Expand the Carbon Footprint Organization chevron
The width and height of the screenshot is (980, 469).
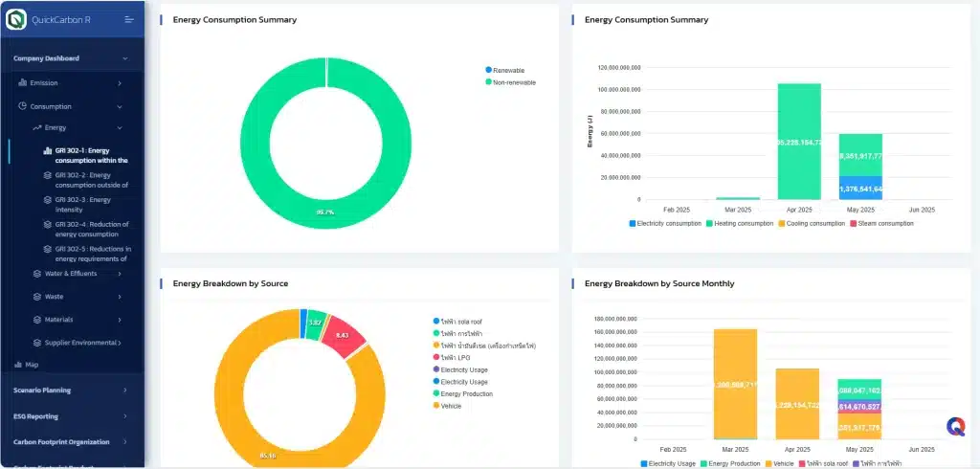[x=125, y=442]
